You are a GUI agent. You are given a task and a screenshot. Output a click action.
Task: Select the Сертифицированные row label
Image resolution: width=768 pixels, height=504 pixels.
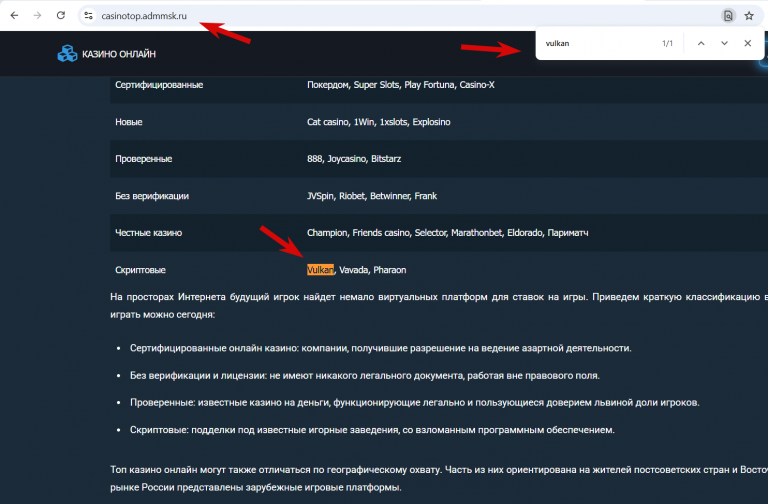[159, 85]
